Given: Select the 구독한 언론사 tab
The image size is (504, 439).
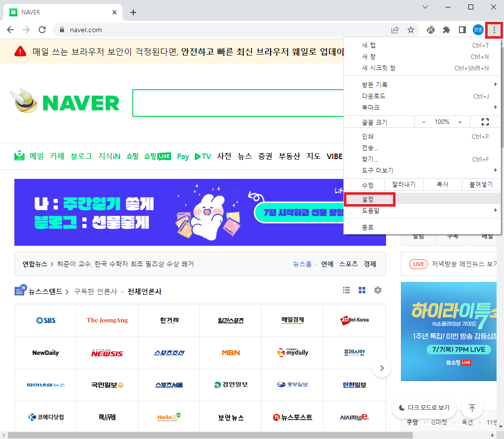Looking at the screenshot, I should (96, 291).
